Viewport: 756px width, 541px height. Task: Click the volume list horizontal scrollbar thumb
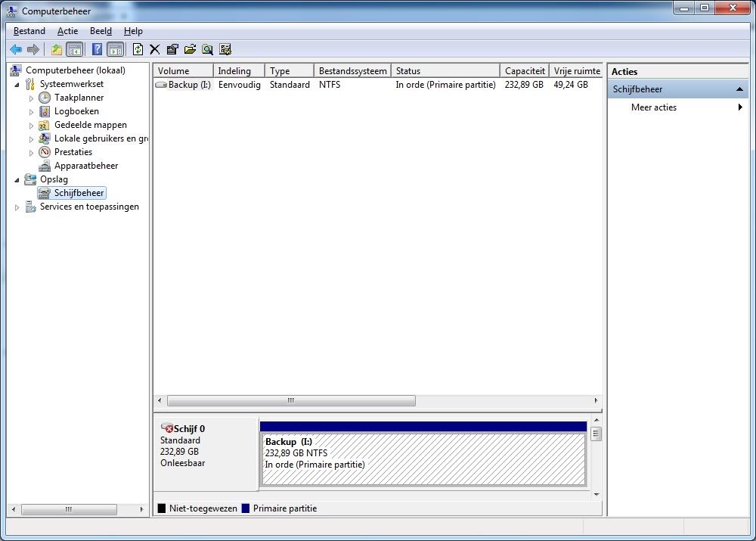coord(291,400)
